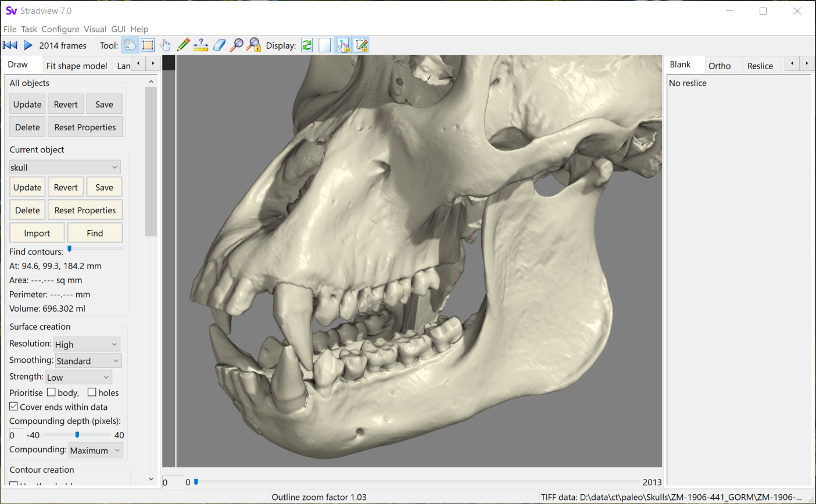Click Save under Current object

click(105, 187)
